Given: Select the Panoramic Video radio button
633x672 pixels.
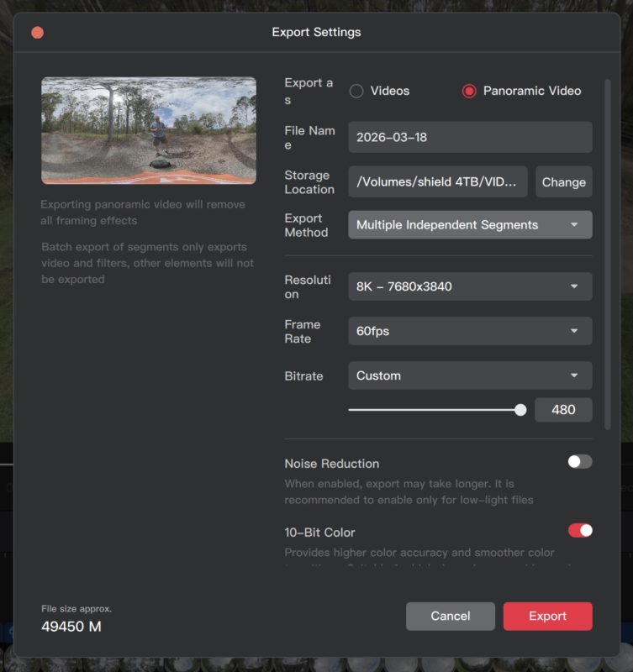Looking at the screenshot, I should (x=469, y=91).
